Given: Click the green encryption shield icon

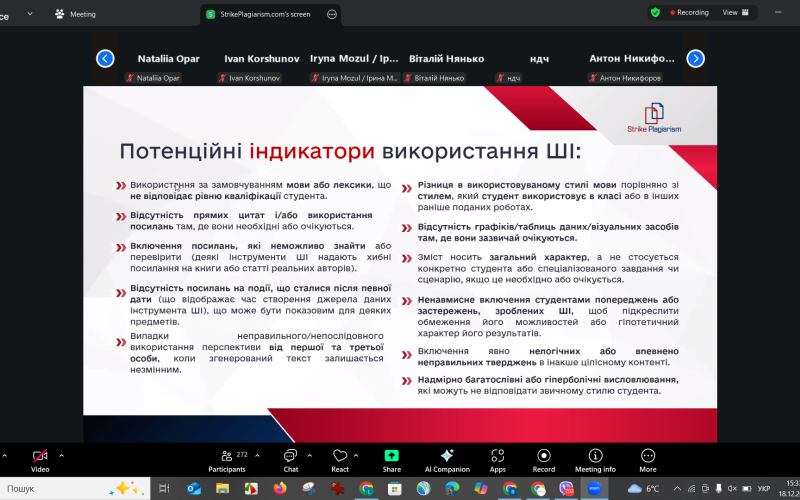Looking at the screenshot, I should tap(655, 13).
